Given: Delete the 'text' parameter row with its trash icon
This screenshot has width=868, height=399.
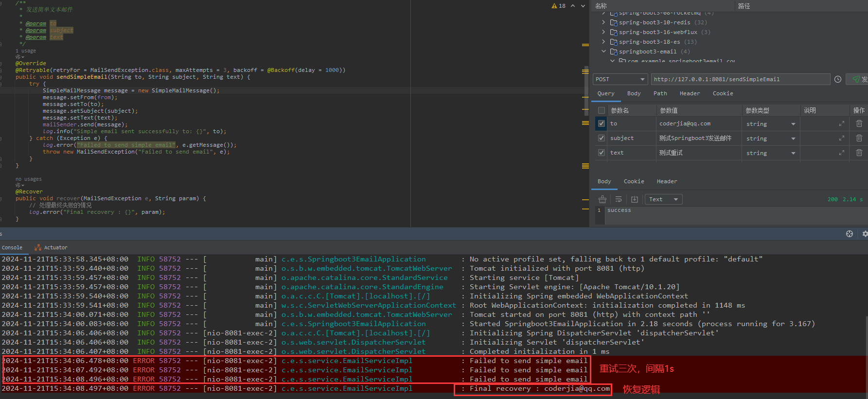Looking at the screenshot, I should [859, 153].
